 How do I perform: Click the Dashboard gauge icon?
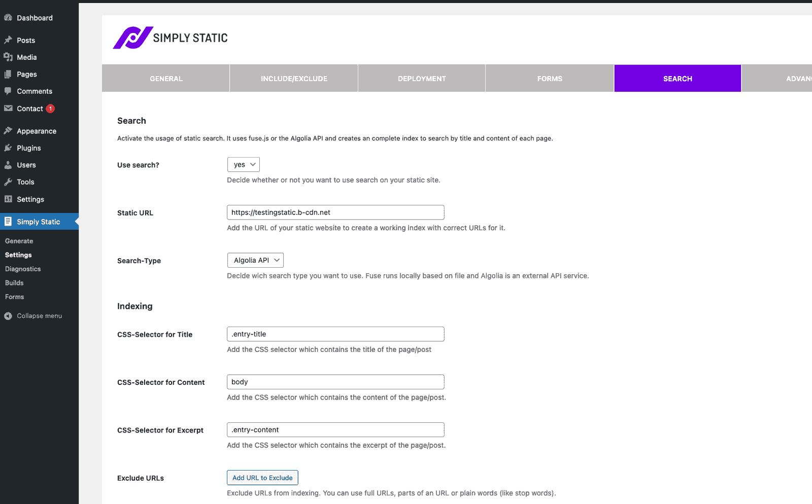pos(8,18)
